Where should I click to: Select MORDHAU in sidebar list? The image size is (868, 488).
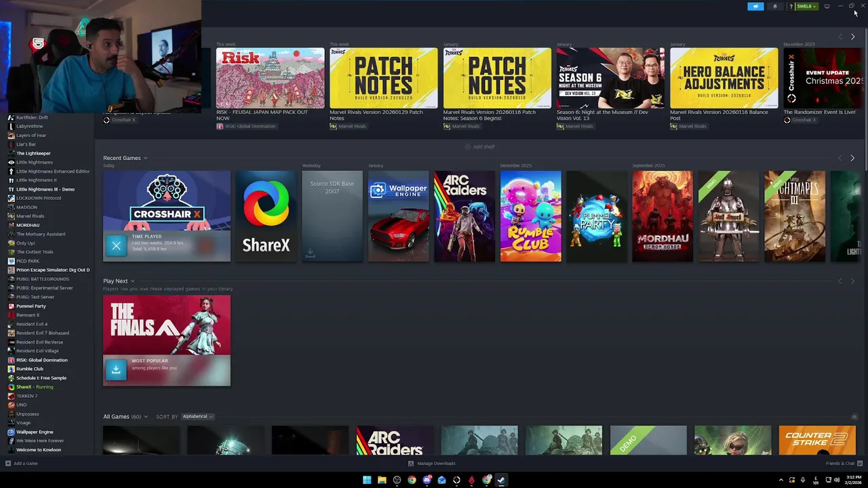28,225
